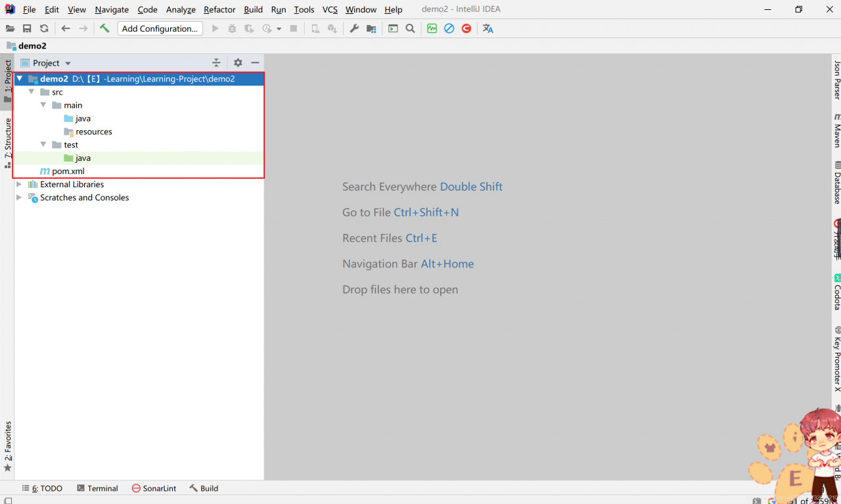The width and height of the screenshot is (841, 504).
Task: Click the Stop square toolbar icon
Action: click(294, 28)
